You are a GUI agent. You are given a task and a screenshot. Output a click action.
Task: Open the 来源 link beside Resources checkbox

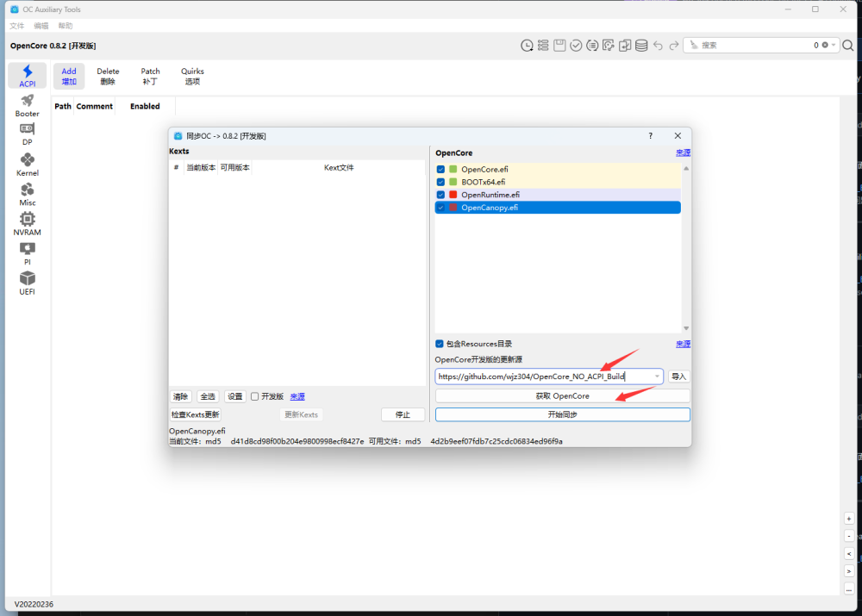coord(683,344)
